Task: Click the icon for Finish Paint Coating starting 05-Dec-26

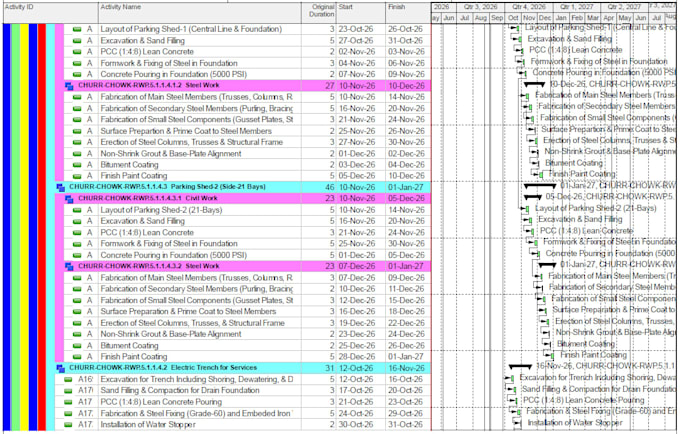Action: tap(77, 176)
